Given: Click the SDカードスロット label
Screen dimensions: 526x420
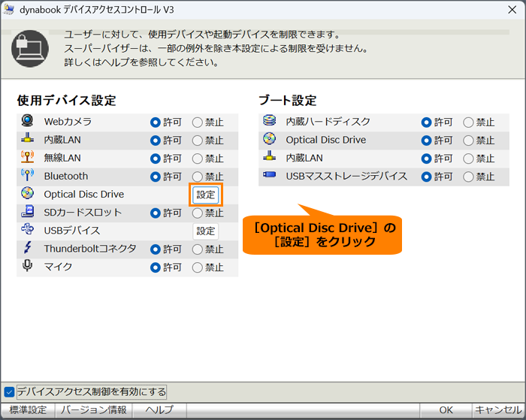Looking at the screenshot, I should 83,213.
